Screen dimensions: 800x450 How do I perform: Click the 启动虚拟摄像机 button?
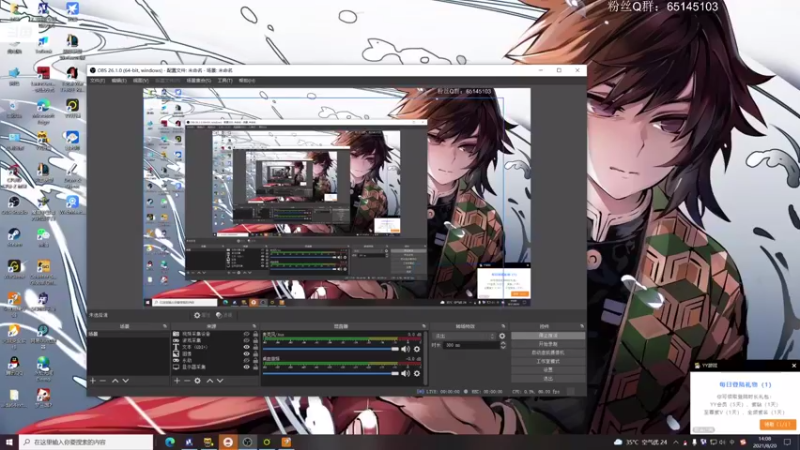point(548,353)
